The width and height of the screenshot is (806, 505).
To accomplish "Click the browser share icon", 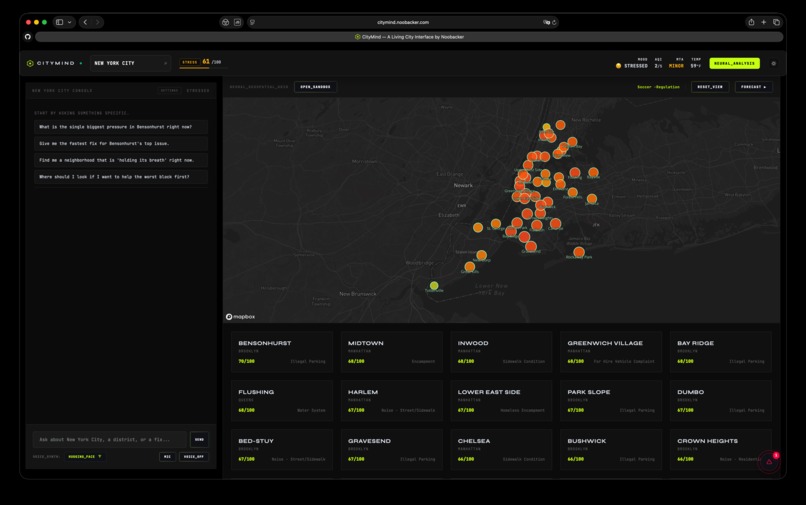I will [x=751, y=22].
